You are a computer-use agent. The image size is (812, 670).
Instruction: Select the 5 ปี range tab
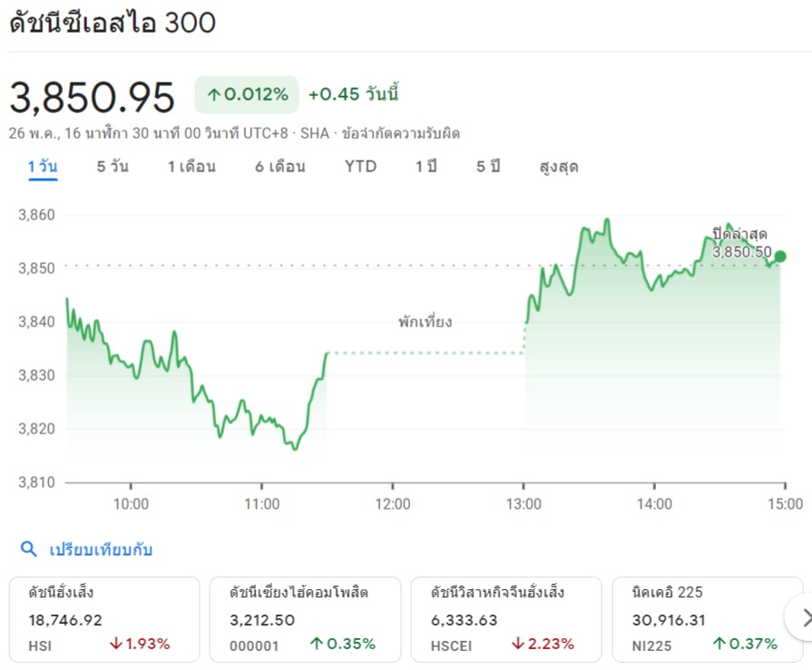tap(488, 167)
